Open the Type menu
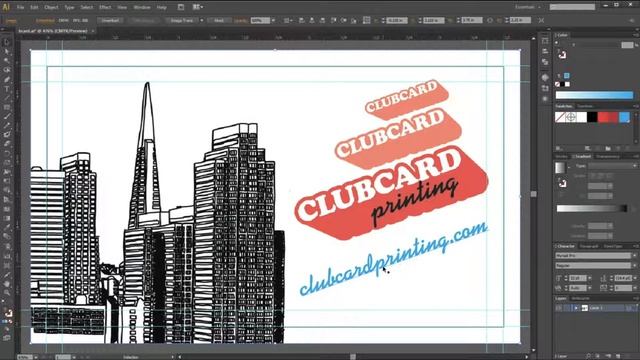The height and width of the screenshot is (360, 640). coord(69,7)
